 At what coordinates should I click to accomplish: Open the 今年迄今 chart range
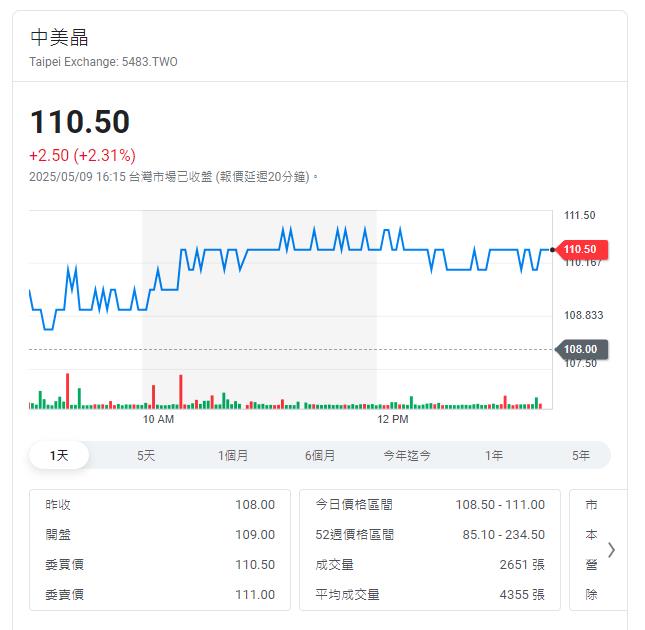407,455
